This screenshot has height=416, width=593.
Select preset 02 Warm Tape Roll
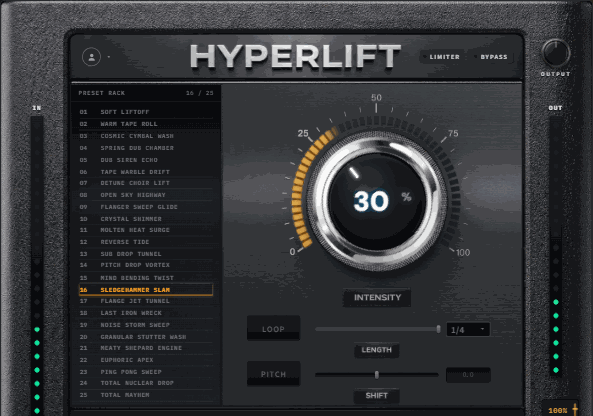click(146, 124)
